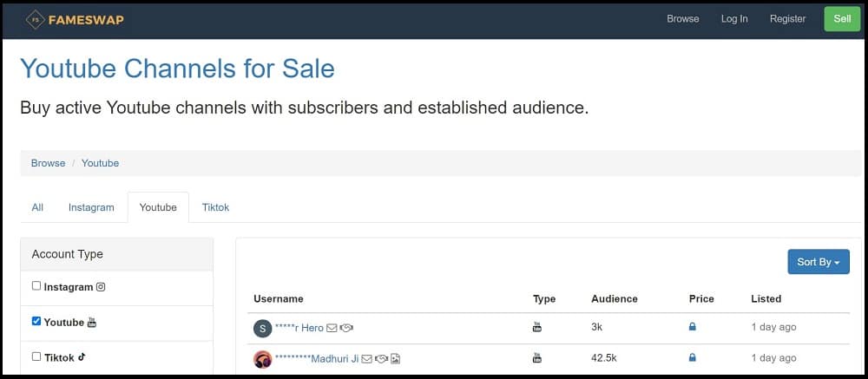The image size is (868, 379).
Task: Select the All tab
Action: [x=37, y=207]
